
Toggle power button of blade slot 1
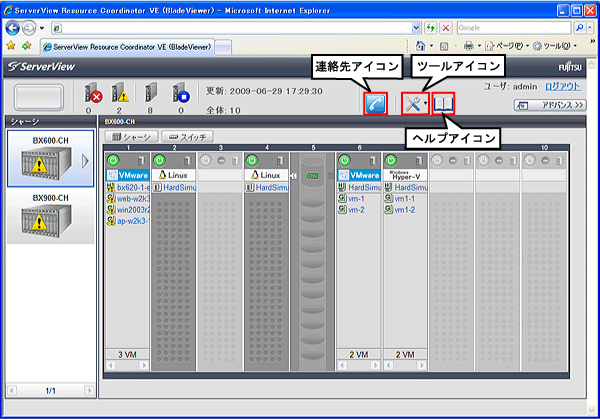click(113, 161)
